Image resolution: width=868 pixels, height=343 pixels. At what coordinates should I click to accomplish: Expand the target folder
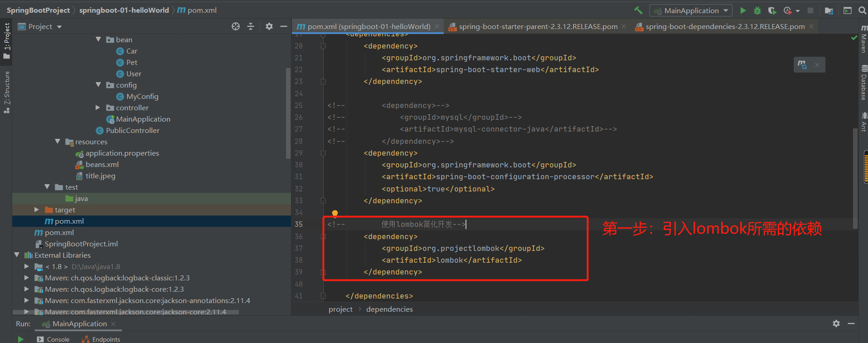(x=37, y=210)
